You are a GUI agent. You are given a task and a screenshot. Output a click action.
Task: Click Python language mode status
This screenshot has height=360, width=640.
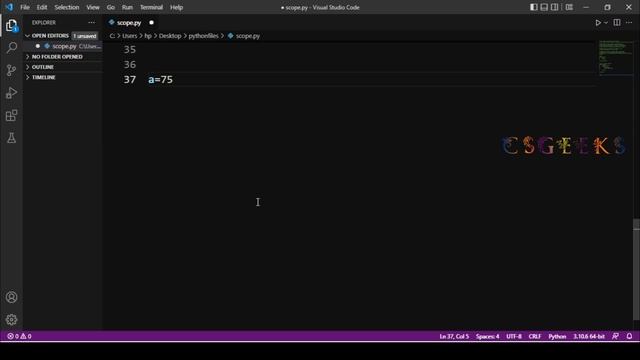(x=557, y=336)
